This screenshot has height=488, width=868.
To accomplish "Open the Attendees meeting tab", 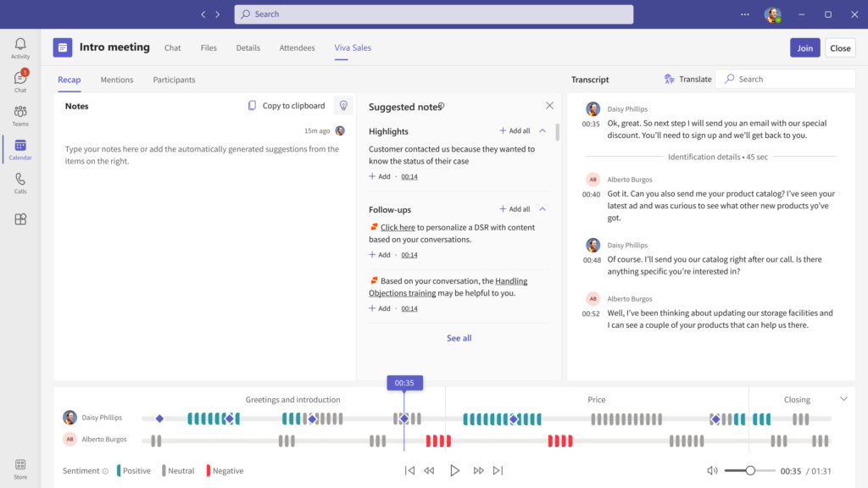I will click(297, 47).
